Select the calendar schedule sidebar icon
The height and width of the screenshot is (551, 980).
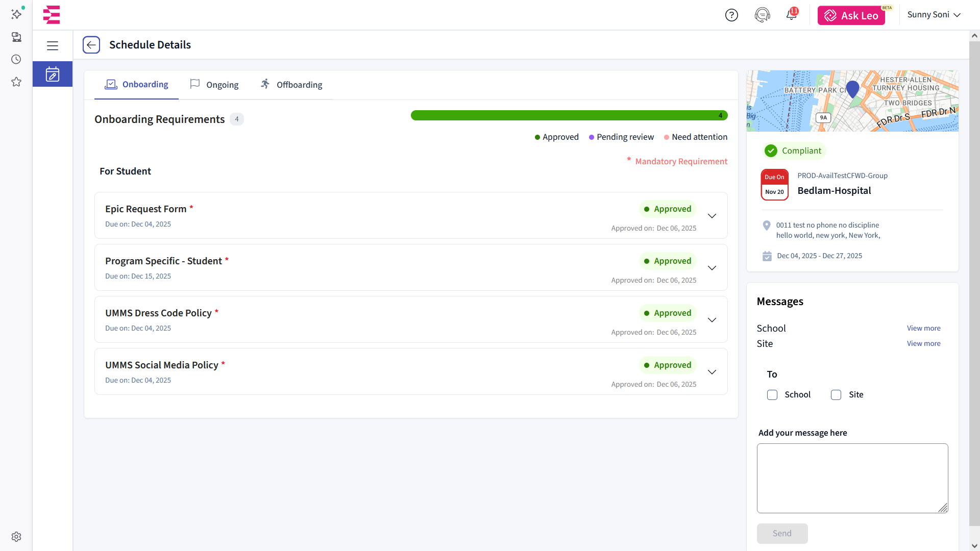click(53, 74)
